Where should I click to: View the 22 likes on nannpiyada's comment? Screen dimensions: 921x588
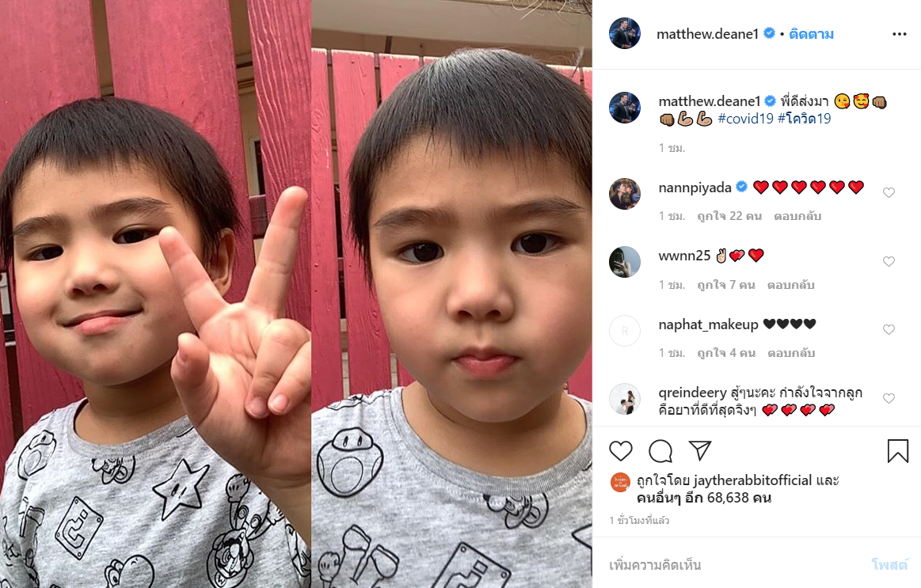(729, 216)
